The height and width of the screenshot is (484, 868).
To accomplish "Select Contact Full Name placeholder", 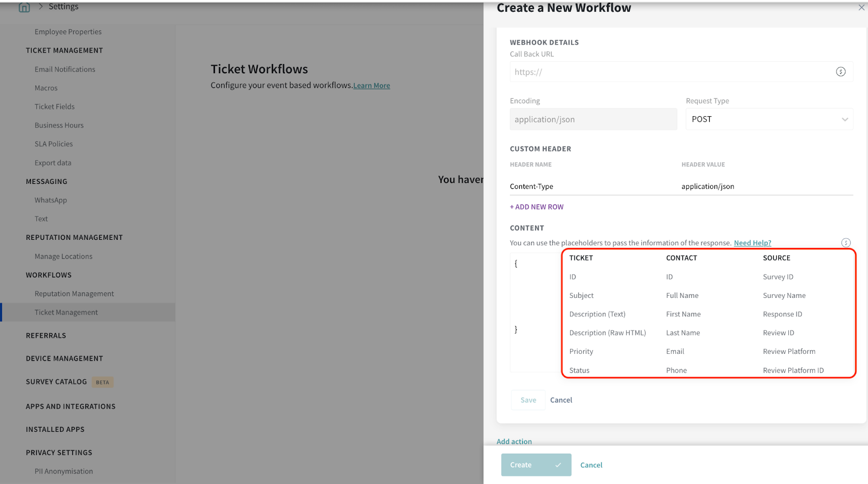I will pos(682,296).
